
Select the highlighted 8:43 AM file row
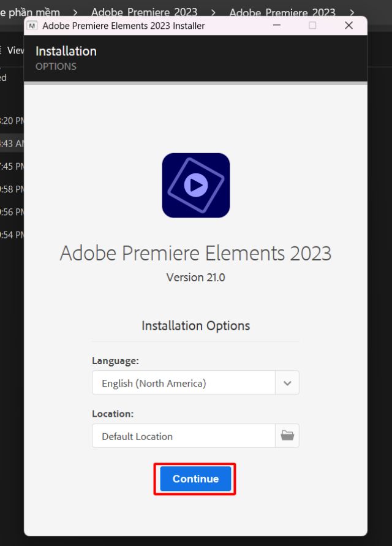pyautogui.click(x=11, y=143)
